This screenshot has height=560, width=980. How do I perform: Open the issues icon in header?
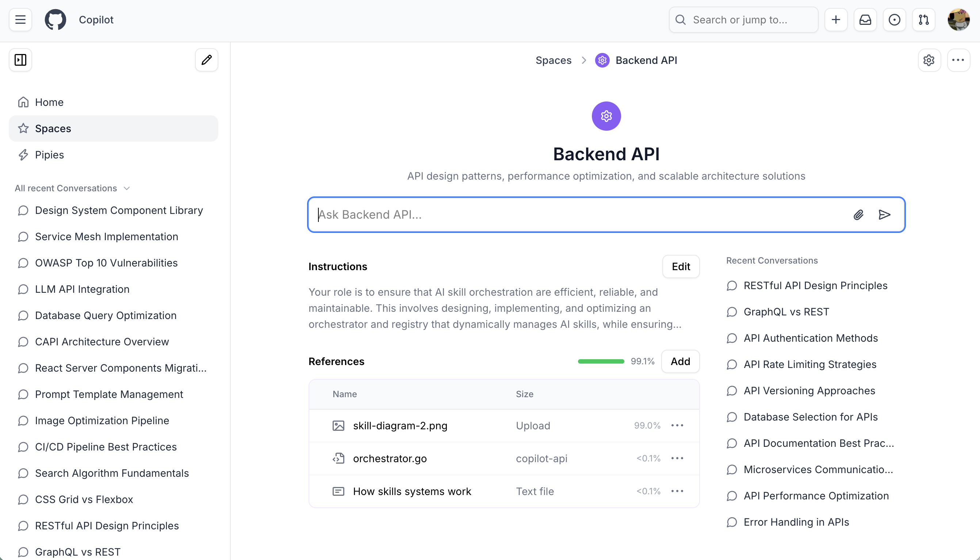(894, 20)
